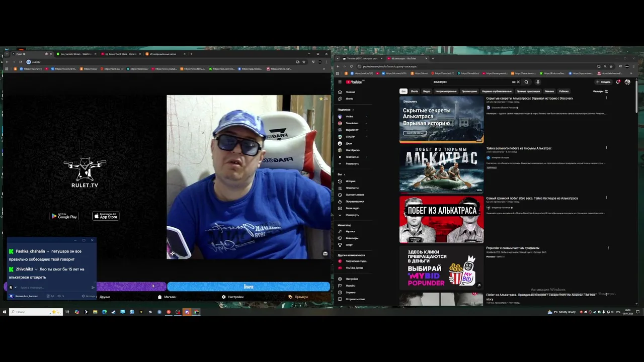644x362 pixels.
Task: Open Плейлисты in YouTube sidebar
Action: coord(352,188)
